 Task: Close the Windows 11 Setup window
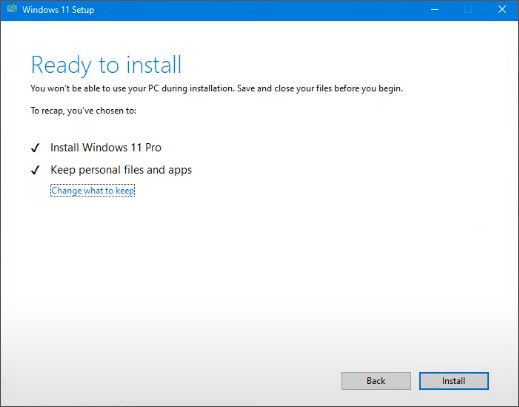pyautogui.click(x=502, y=9)
